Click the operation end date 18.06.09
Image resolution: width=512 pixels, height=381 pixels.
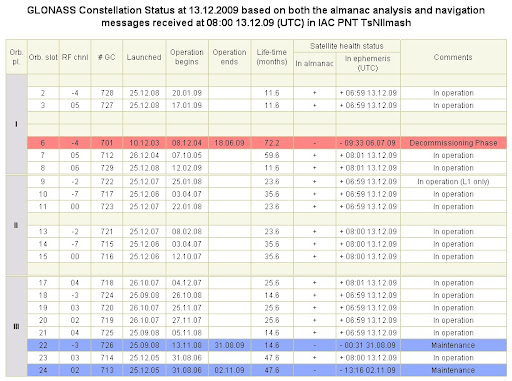click(x=229, y=143)
